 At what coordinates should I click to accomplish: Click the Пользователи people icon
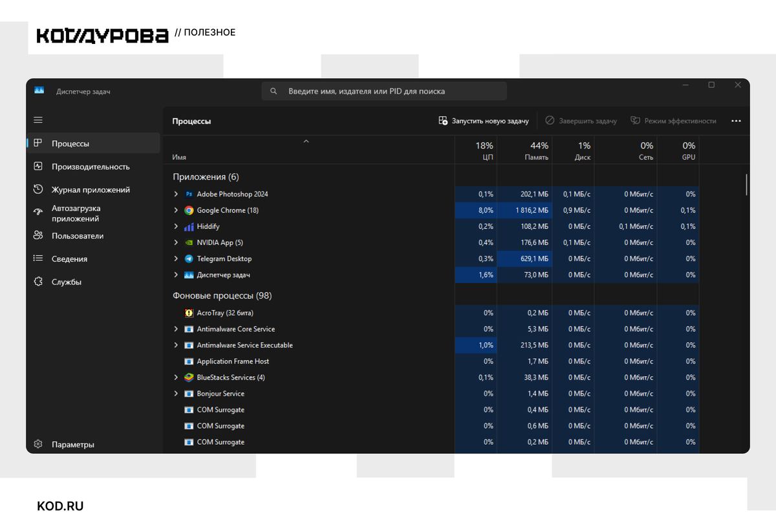(38, 236)
